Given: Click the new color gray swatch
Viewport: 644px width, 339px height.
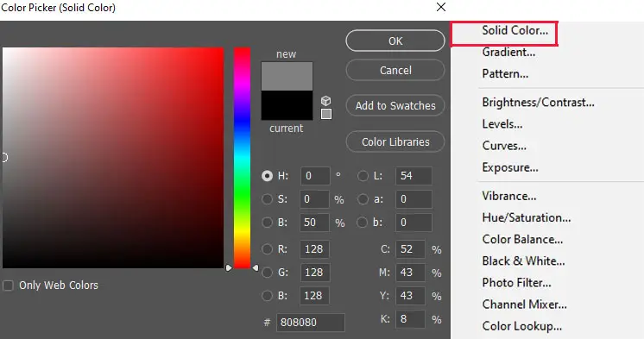Looking at the screenshot, I should point(287,76).
